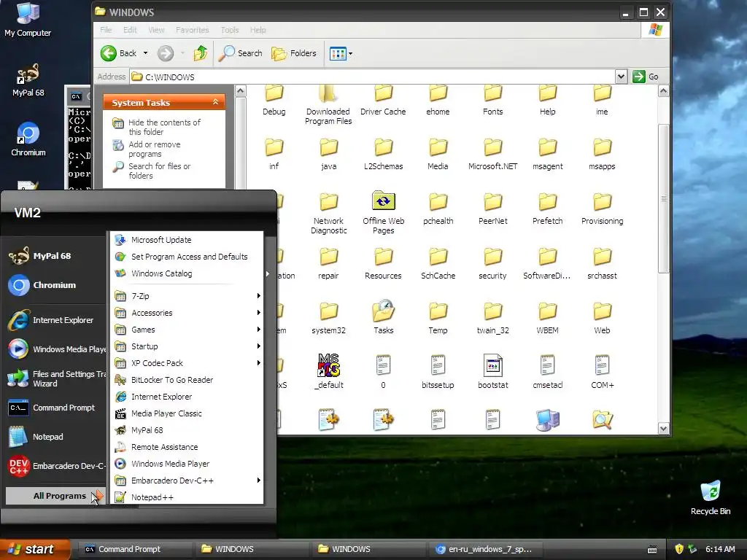This screenshot has height=560, width=747.
Task: Open the address bar dropdown arrow
Action: 620,76
